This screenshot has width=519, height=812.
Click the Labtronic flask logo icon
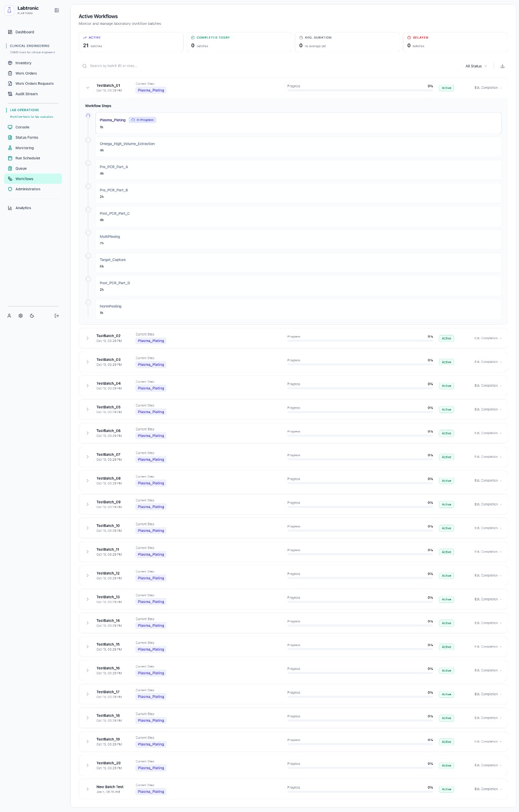pos(9,11)
